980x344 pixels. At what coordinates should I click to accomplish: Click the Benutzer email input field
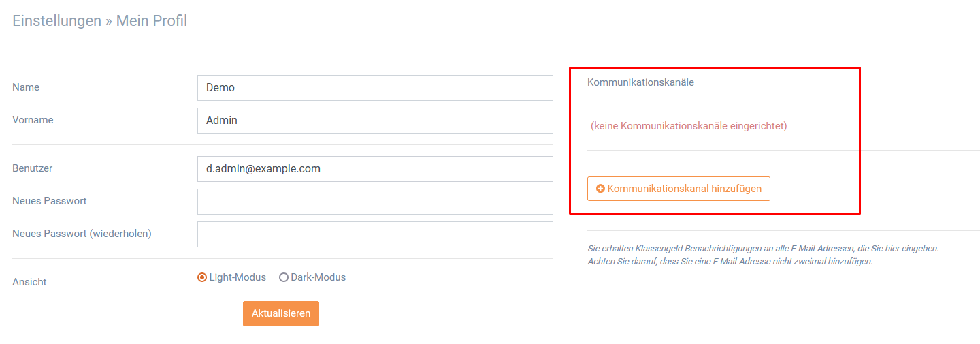tap(375, 169)
